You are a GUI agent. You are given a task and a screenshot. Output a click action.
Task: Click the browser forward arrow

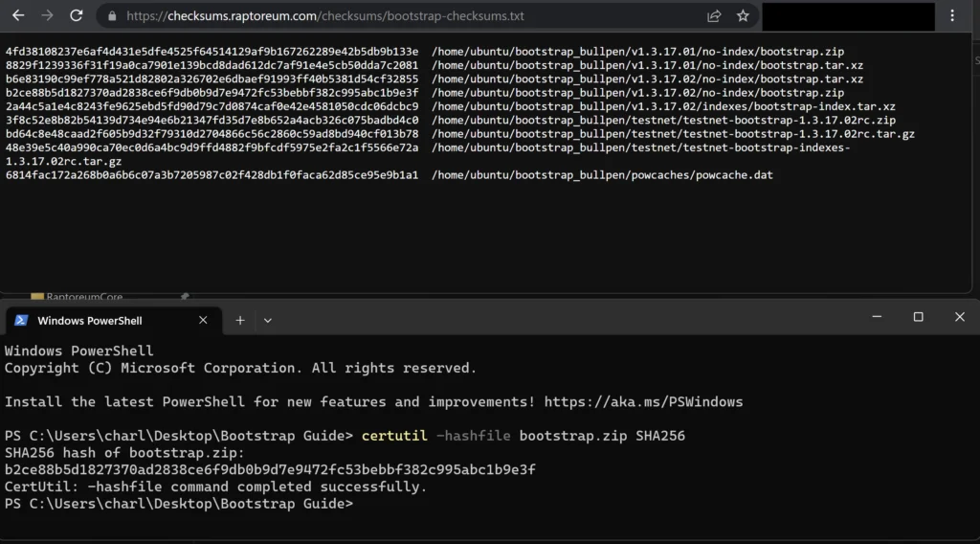47,15
